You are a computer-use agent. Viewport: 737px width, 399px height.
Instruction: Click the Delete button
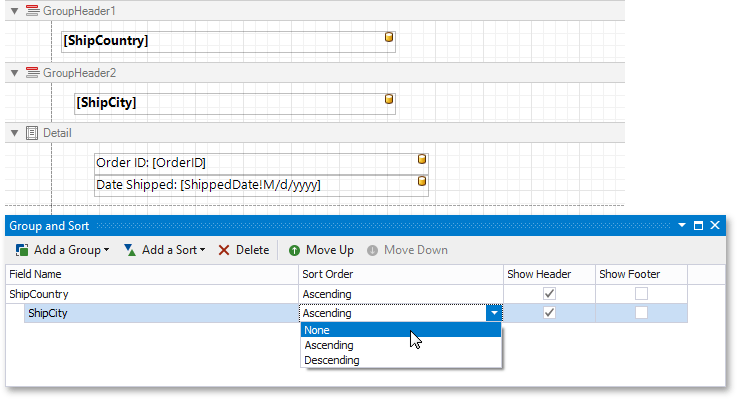tap(243, 250)
